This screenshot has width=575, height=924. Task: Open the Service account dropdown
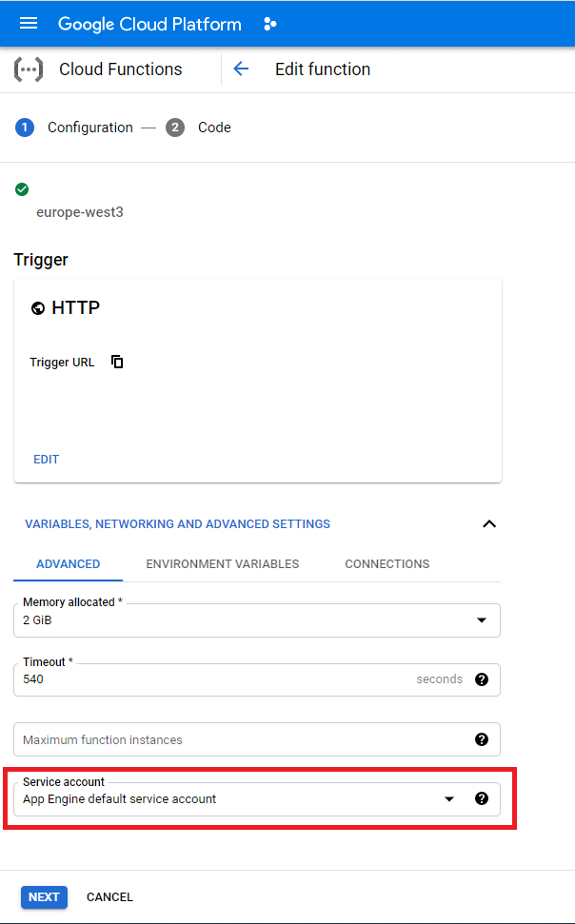(449, 799)
